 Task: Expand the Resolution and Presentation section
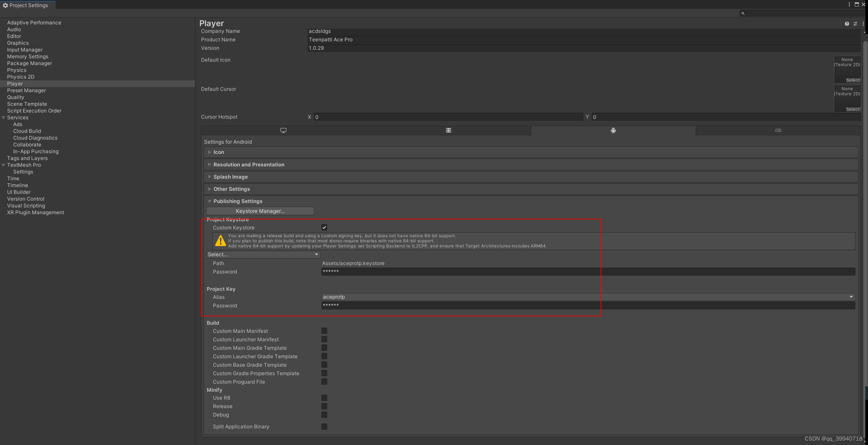248,165
